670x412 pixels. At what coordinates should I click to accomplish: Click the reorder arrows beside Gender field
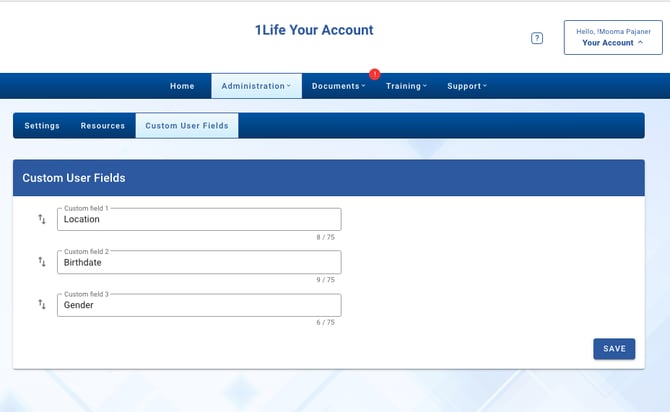click(42, 305)
